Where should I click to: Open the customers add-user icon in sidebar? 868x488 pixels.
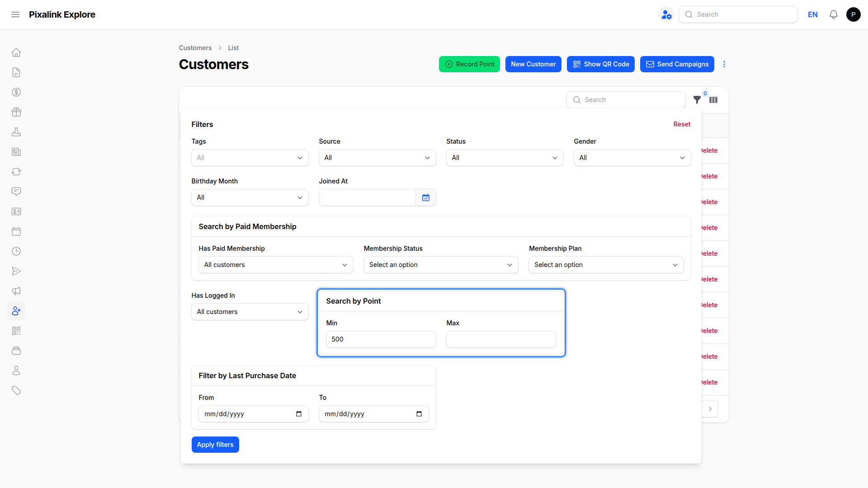tap(16, 311)
